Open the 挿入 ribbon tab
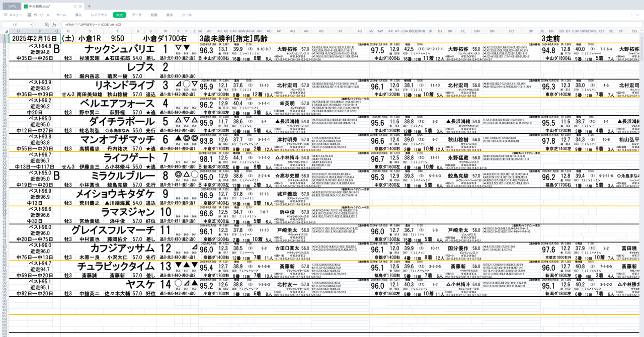Screen dimensions: 644x337 pos(79,15)
